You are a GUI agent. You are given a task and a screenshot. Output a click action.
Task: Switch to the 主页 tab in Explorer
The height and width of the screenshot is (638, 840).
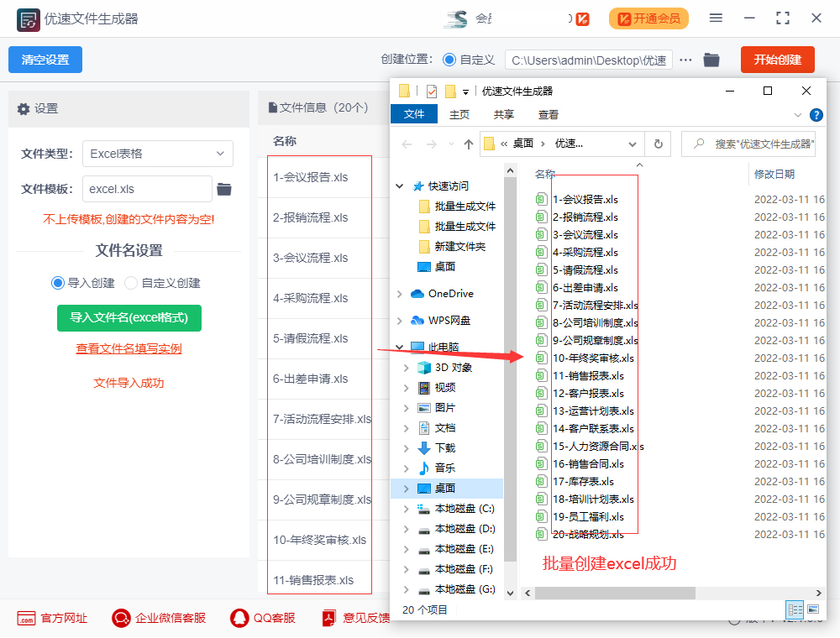459,115
